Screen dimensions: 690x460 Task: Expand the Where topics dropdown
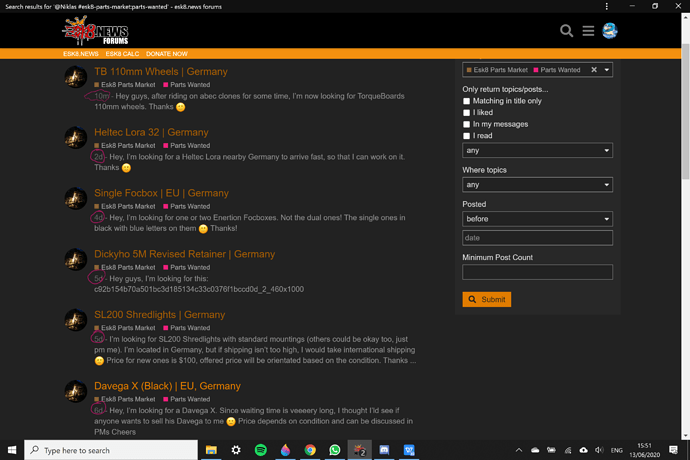coord(537,185)
